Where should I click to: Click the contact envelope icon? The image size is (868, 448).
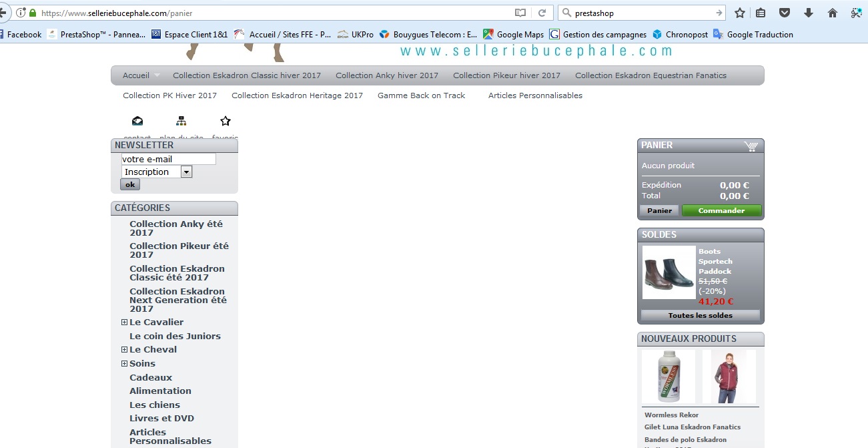point(137,121)
